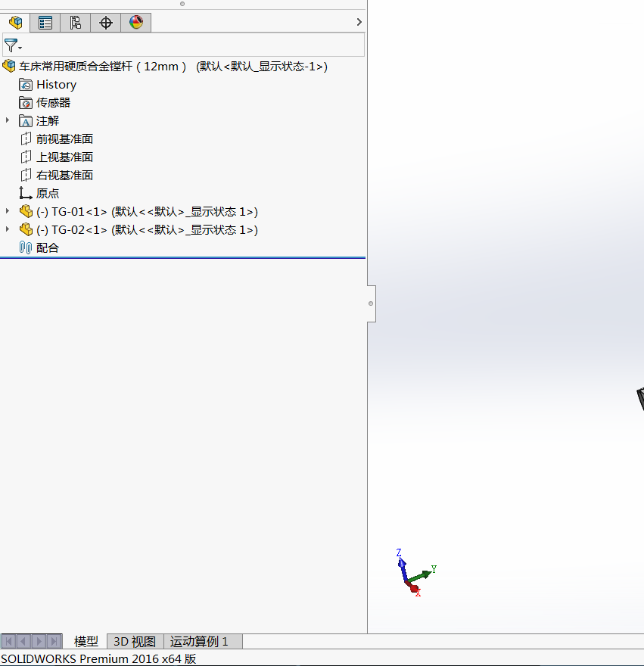Click the 配合 mates folder
Image resolution: width=644 pixels, height=666 pixels.
pos(47,248)
